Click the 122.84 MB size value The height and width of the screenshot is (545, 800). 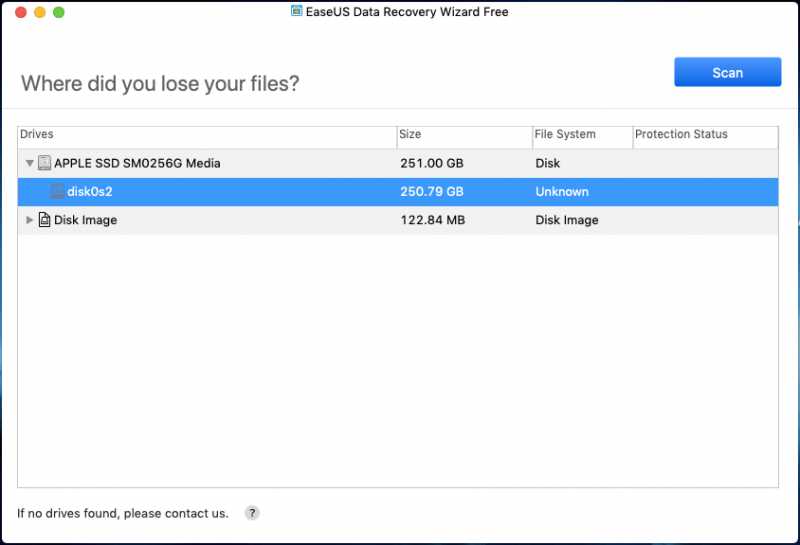[433, 220]
